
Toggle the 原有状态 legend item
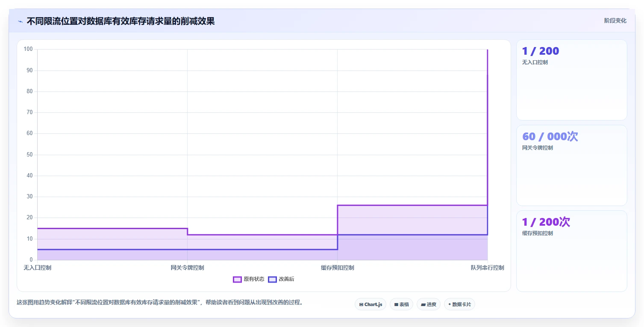pos(248,279)
